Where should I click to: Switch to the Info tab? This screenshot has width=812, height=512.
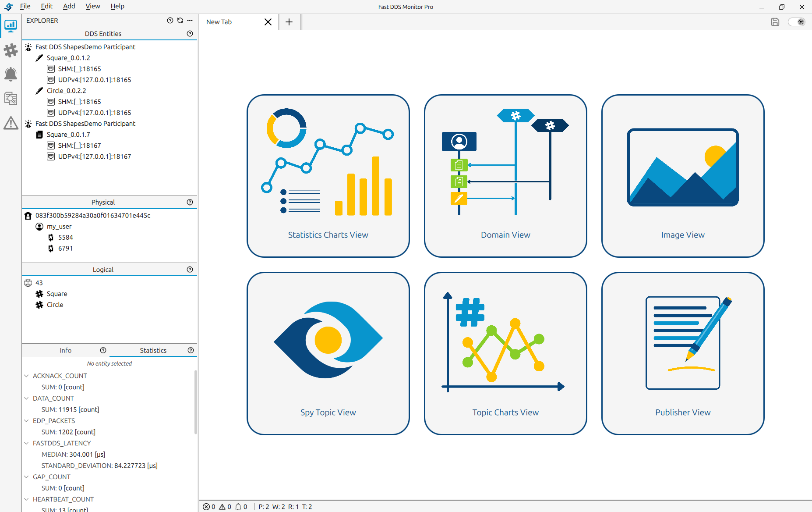66,350
